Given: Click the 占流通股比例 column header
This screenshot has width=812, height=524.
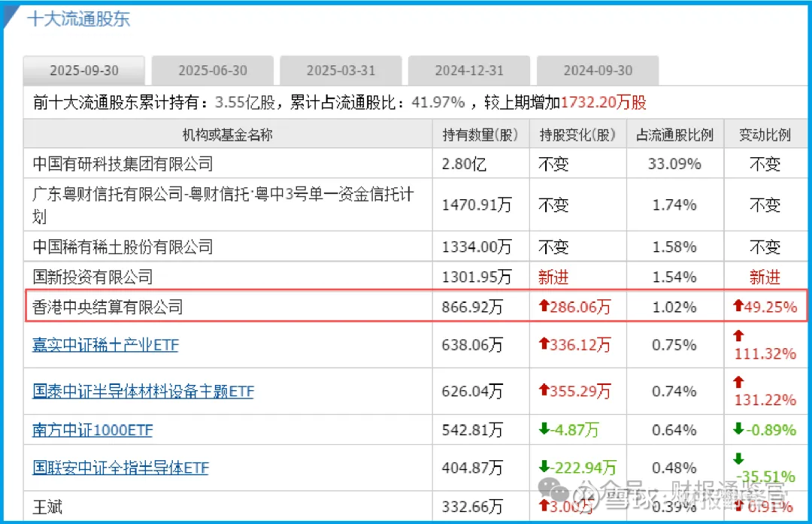Looking at the screenshot, I should tap(674, 135).
